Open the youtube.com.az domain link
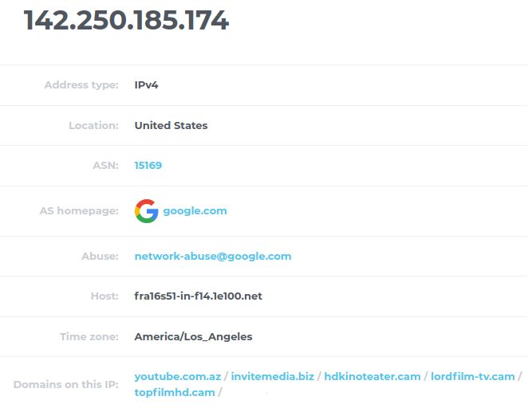The width and height of the screenshot is (532, 408). tap(177, 376)
